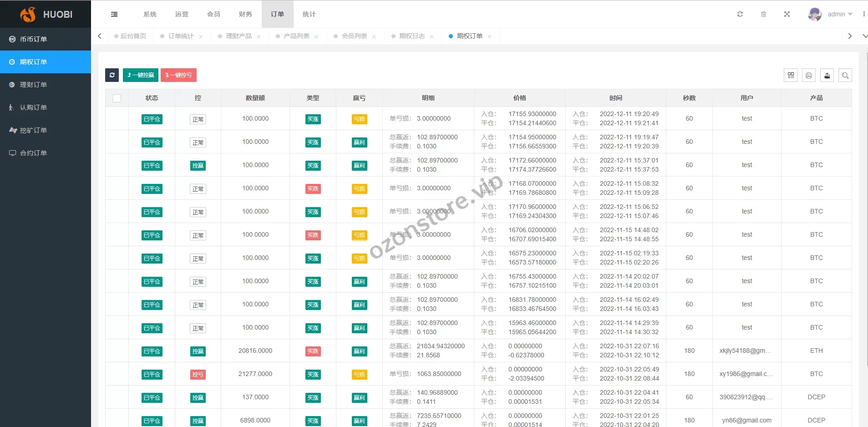Click the export table icon
The image size is (868, 427).
point(827,76)
